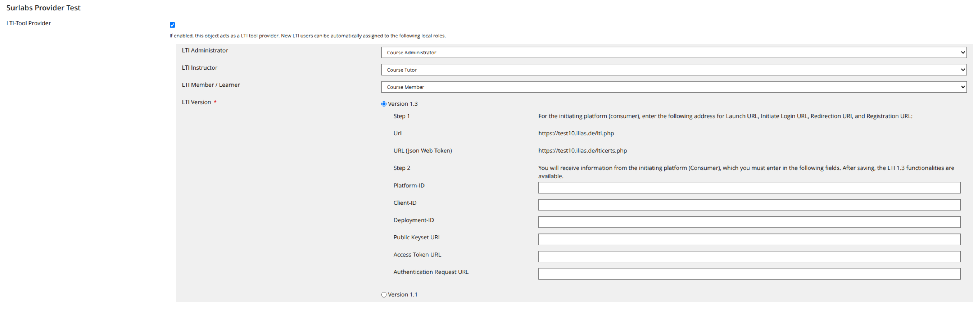This screenshot has width=980, height=309.
Task: Open the LTI Member / Learner role dropdown
Action: pos(673,87)
